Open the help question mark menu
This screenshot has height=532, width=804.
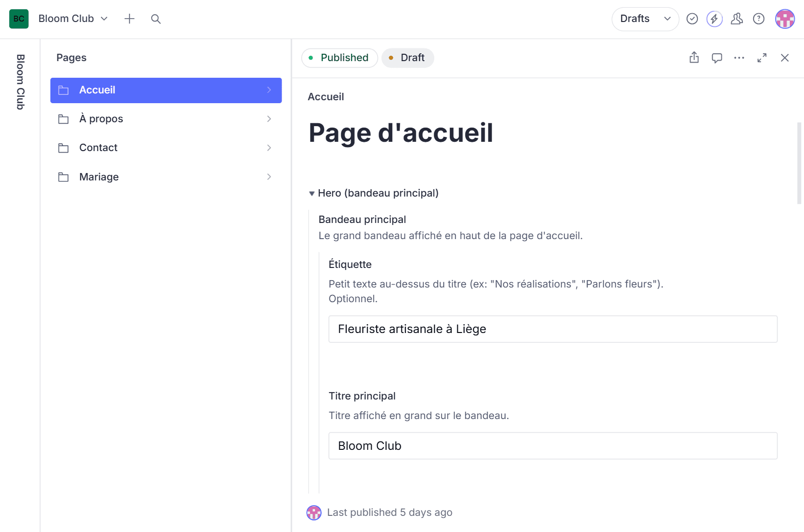[759, 19]
